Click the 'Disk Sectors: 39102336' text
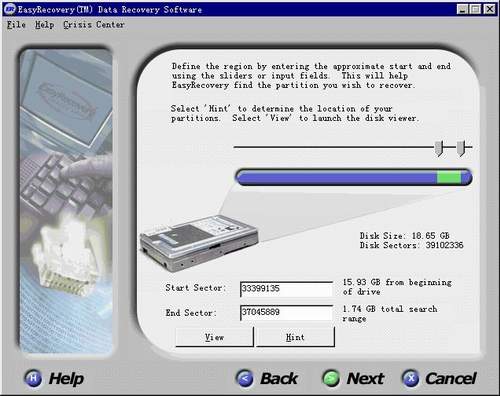The width and height of the screenshot is (500, 396). point(411,245)
